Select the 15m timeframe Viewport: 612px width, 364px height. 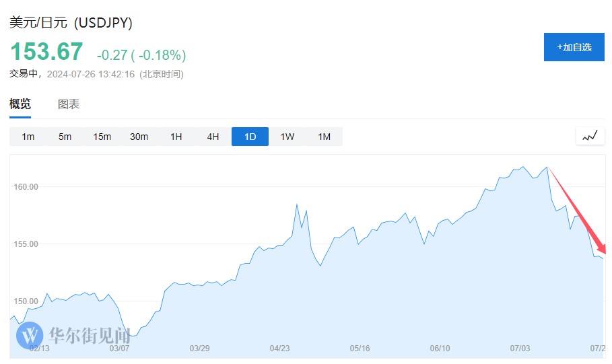102,137
